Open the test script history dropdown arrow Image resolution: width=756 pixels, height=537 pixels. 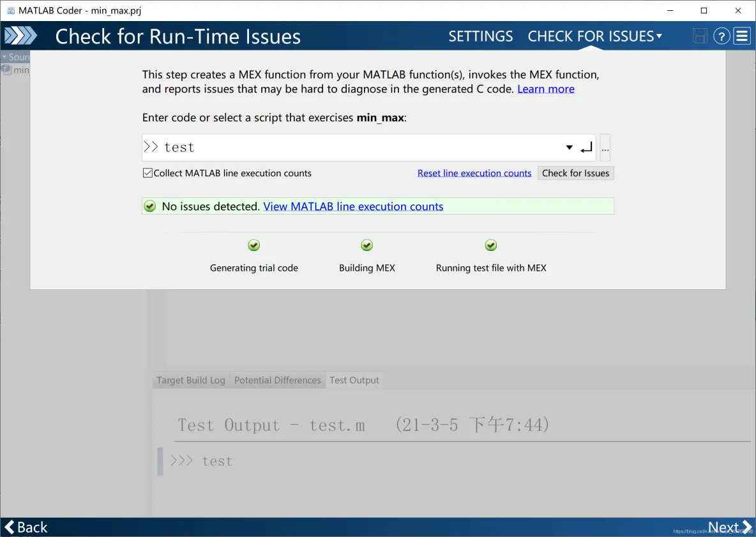pyautogui.click(x=570, y=147)
